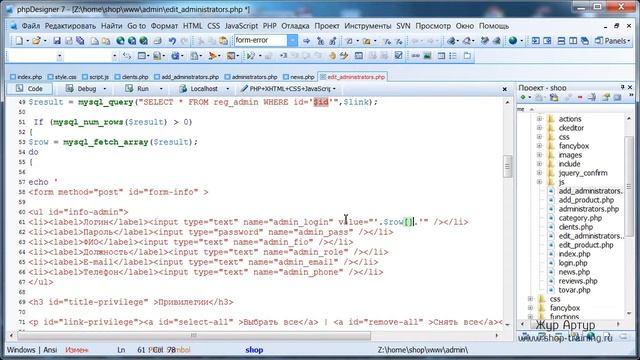
Task: Expand the images folder in project tree
Action: 539,155
